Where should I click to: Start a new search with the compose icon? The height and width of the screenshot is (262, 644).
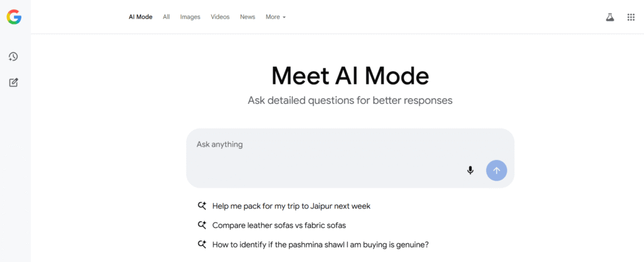tap(14, 83)
